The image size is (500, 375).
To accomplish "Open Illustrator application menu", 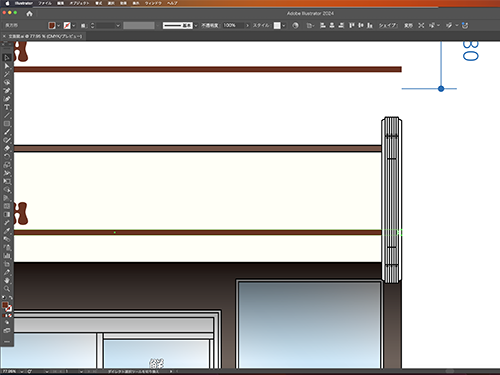I will click(x=24, y=3).
